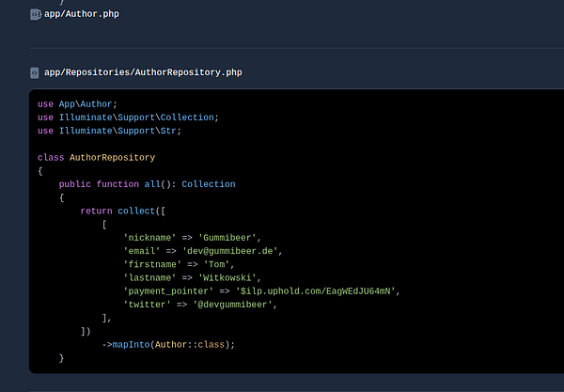Screen dimensions: 564x392
Task: Click the twitter value '@devgummibeer'
Action: point(233,305)
